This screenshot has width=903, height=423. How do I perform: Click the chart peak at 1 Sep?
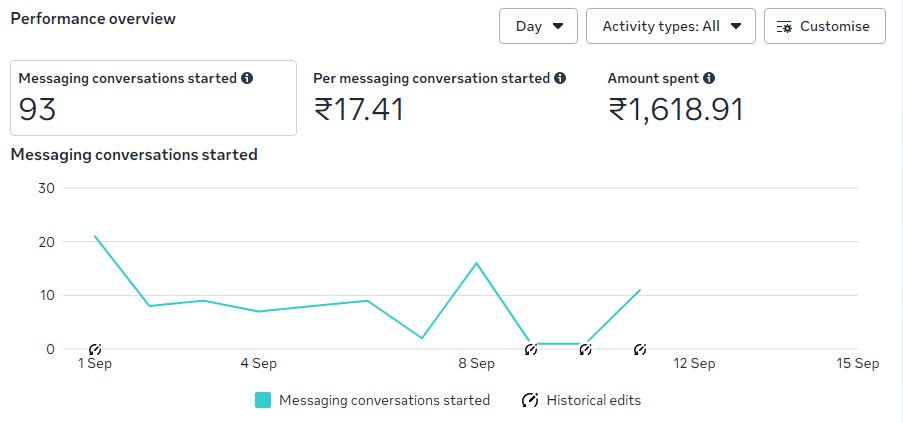coord(95,236)
